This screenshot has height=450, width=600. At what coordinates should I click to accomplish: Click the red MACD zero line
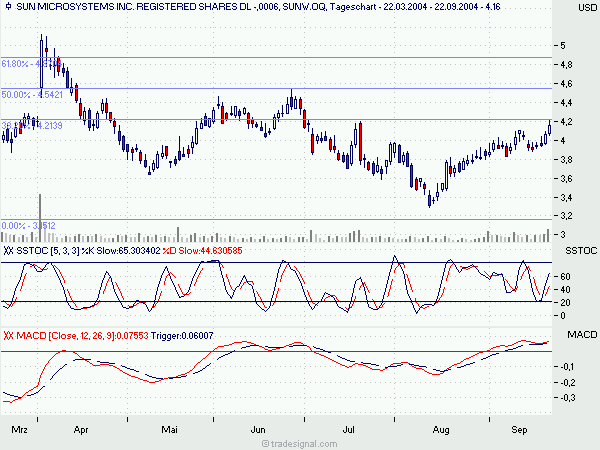tap(276, 351)
